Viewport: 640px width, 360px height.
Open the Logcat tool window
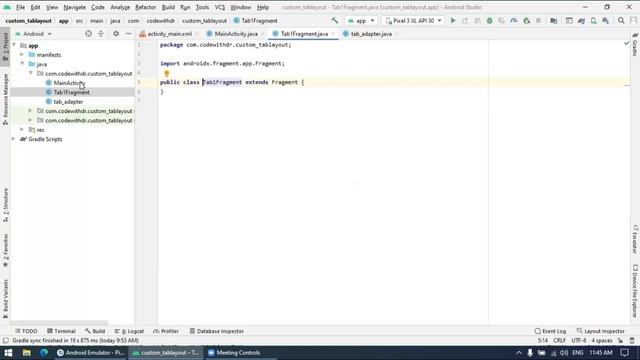pyautogui.click(x=129, y=331)
